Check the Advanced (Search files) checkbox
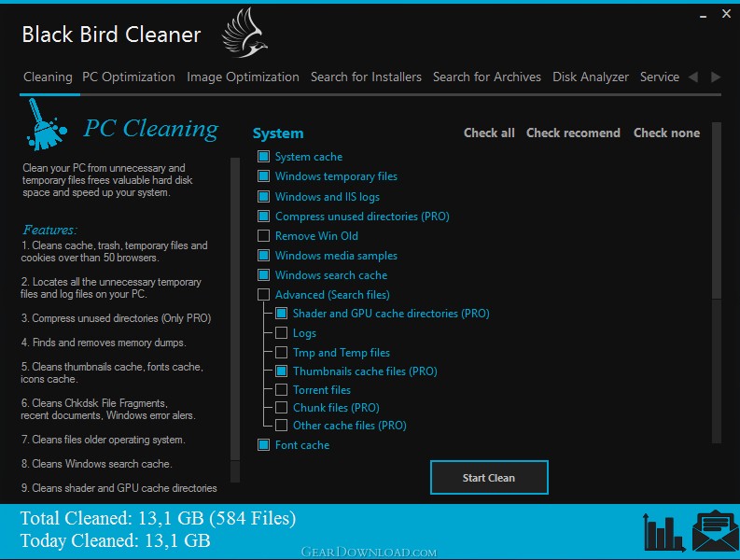 264,295
